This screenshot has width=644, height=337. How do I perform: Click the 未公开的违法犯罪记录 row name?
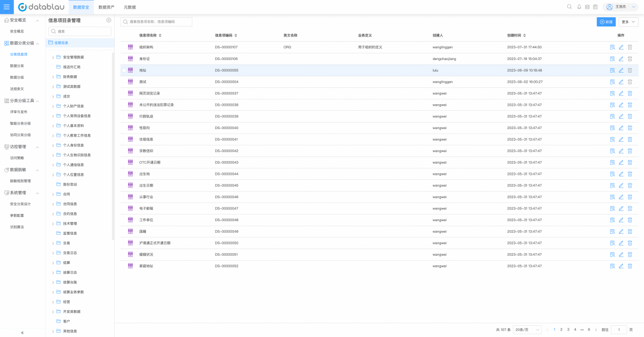[x=157, y=105]
